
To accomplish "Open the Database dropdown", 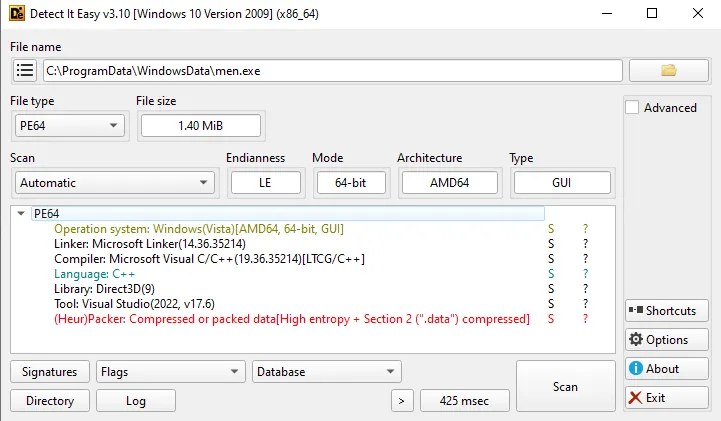I will coord(326,371).
